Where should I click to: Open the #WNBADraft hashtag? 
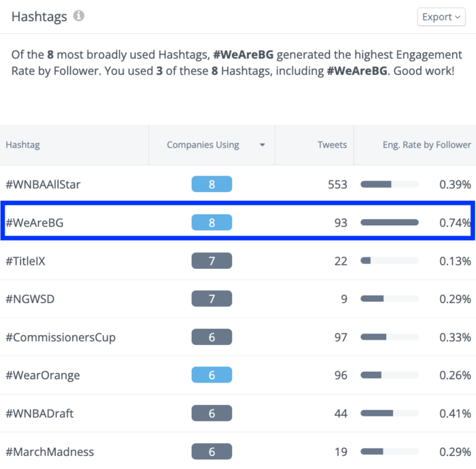point(39,413)
